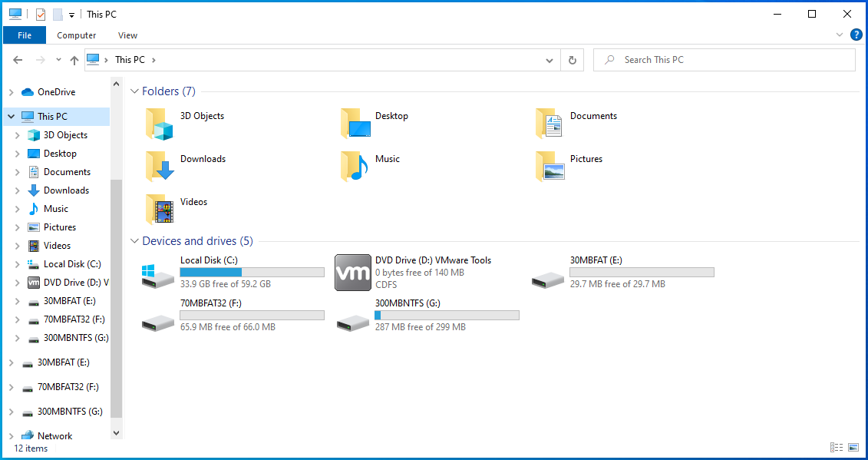Viewport: 868px width, 460px height.
Task: Open the Desktop folder icon in main pane
Action: pyautogui.click(x=355, y=124)
